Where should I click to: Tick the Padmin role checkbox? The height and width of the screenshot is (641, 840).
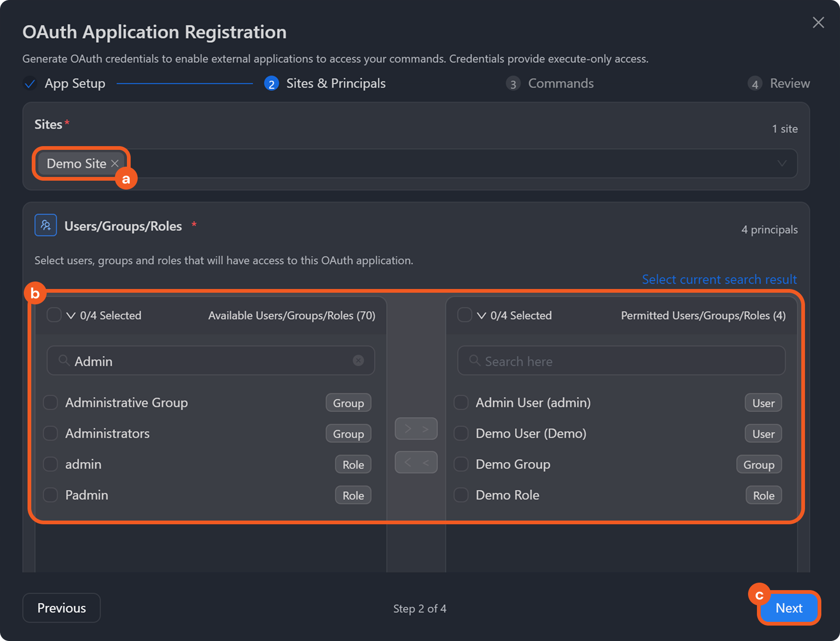coord(50,495)
